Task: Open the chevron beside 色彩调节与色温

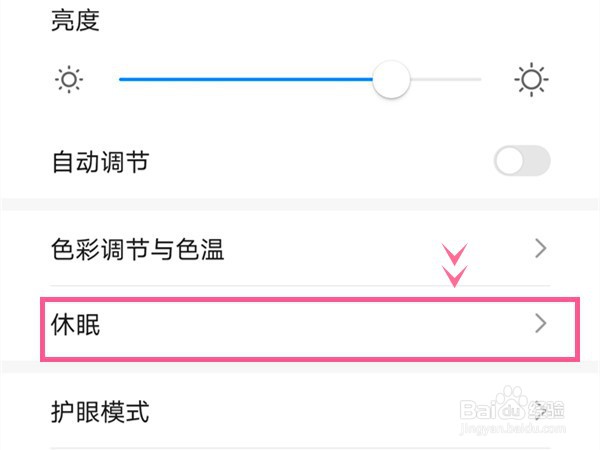Action: 541,249
